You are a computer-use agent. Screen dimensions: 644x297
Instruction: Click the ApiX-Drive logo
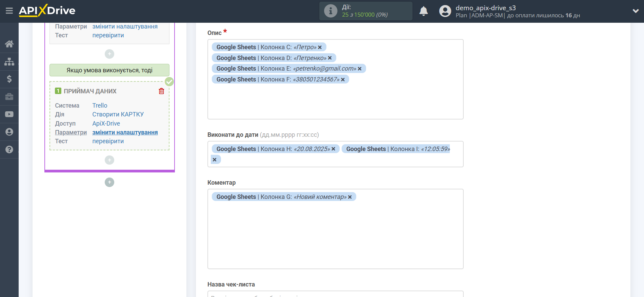(47, 11)
